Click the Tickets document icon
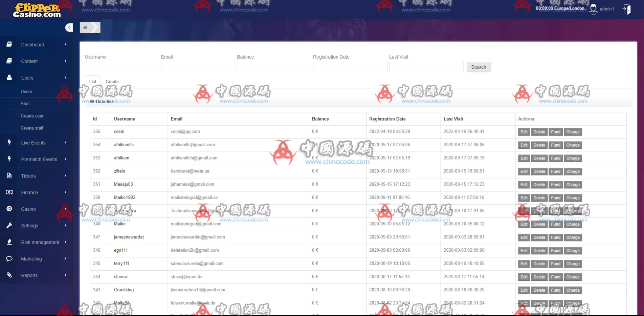644x316 pixels. [x=9, y=176]
